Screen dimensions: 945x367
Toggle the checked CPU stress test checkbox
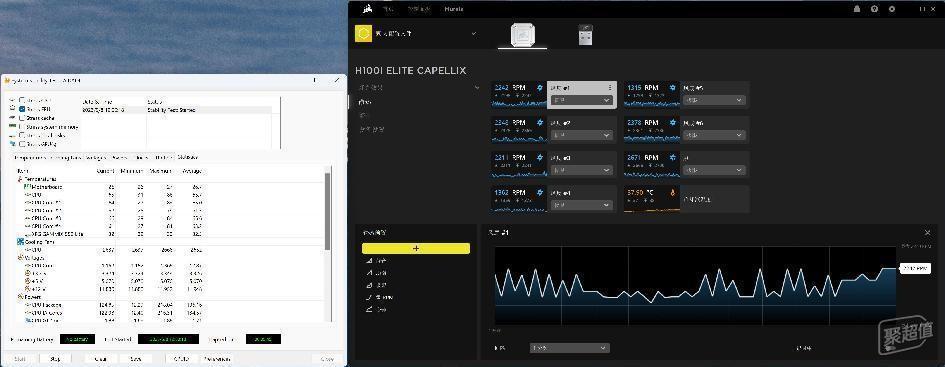22,109
